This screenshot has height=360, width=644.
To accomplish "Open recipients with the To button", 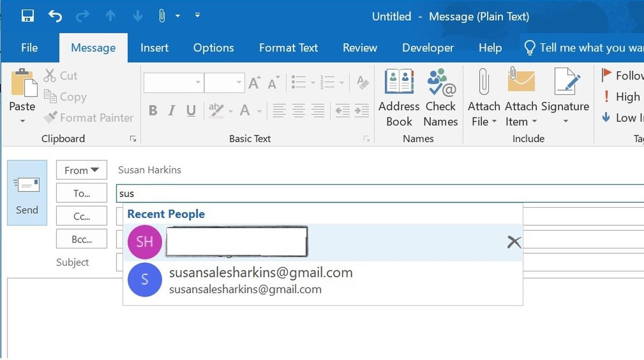I will (x=81, y=193).
